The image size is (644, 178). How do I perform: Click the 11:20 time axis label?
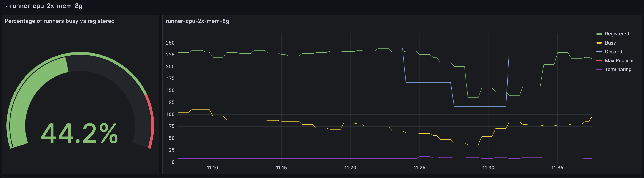tap(350, 168)
